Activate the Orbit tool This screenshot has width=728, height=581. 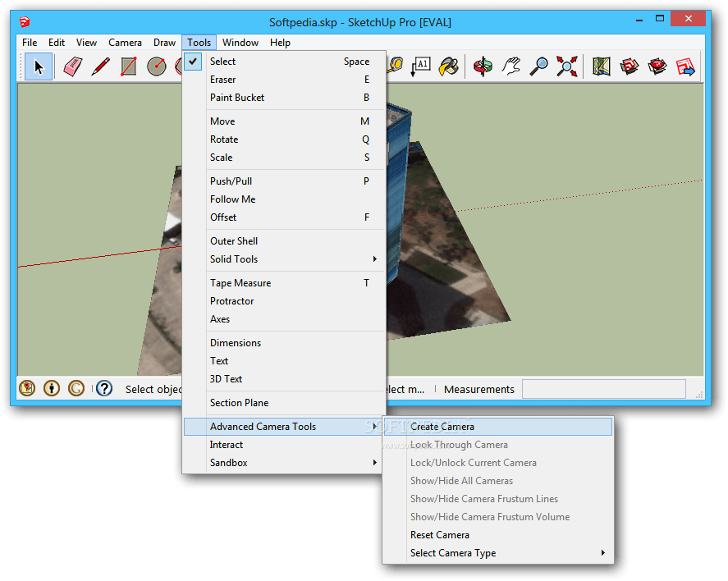(x=483, y=66)
